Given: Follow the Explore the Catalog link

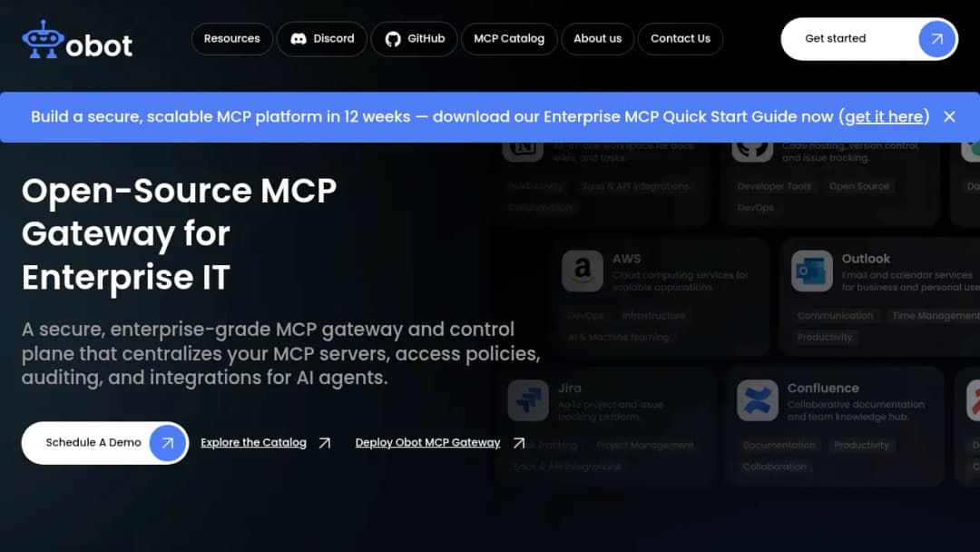Looking at the screenshot, I should (x=253, y=443).
